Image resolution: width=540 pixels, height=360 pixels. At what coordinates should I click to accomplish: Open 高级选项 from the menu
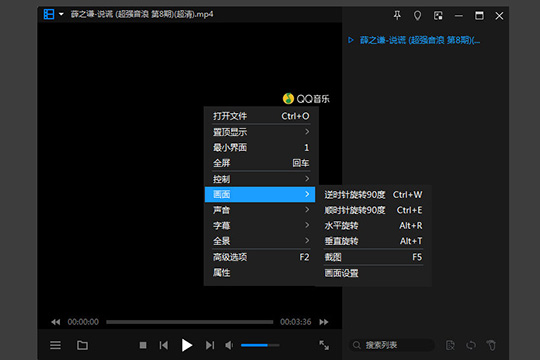[260, 257]
